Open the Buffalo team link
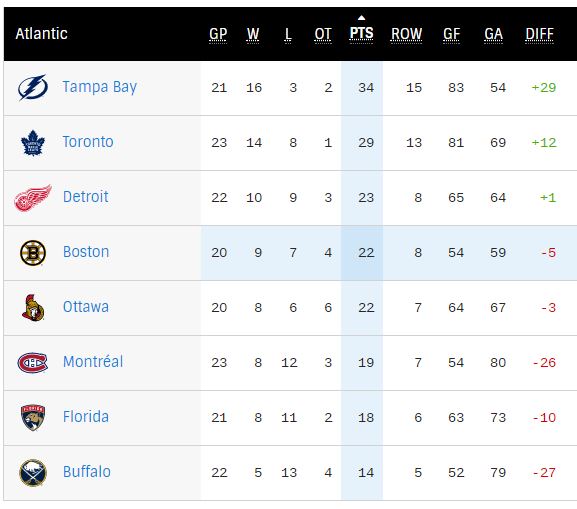The width and height of the screenshot is (577, 509). tap(87, 472)
